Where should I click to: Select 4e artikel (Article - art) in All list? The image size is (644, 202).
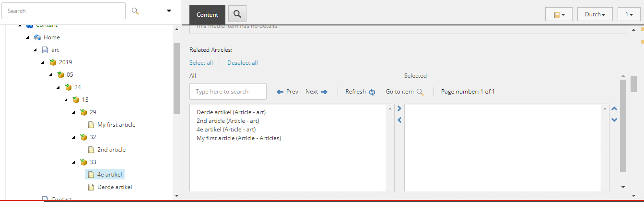pos(226,130)
